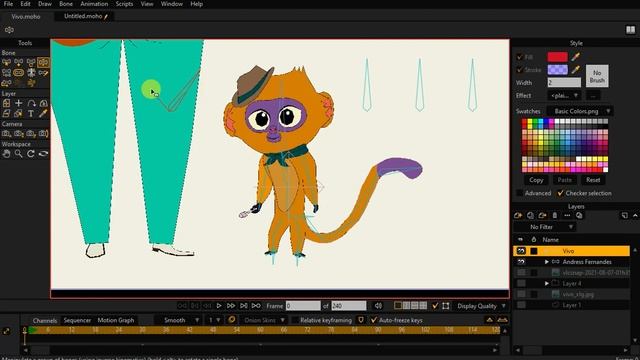This screenshot has height=360, width=640.
Task: Click the Copy style button
Action: coord(536,180)
